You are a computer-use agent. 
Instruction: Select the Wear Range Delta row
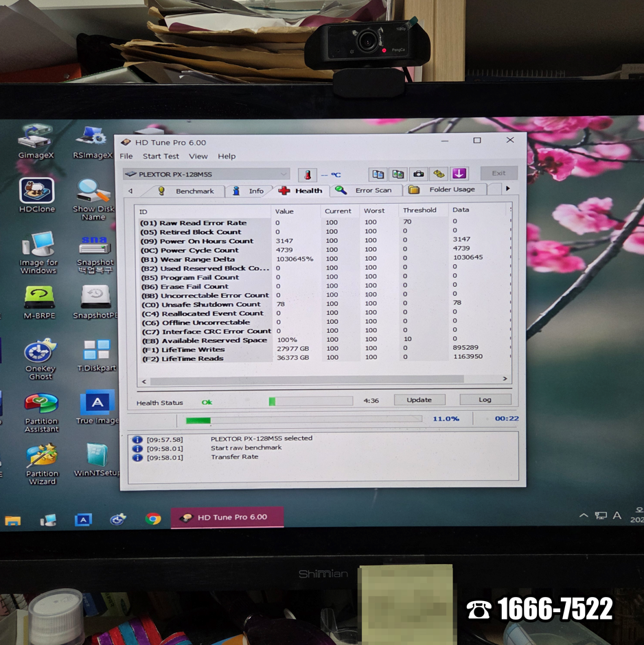point(324,259)
